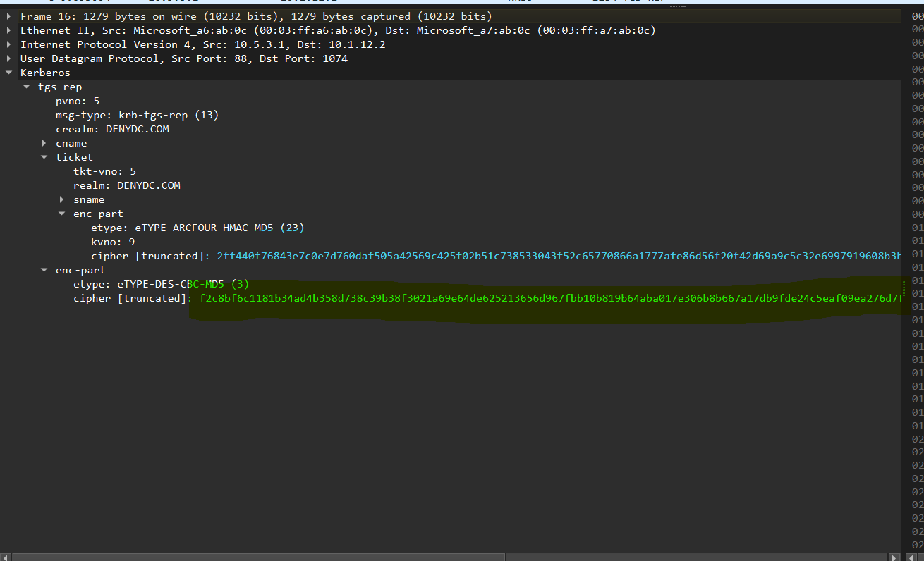Screen dimensions: 924x561
Task: Expand the sname node arrow
Action: (x=61, y=199)
